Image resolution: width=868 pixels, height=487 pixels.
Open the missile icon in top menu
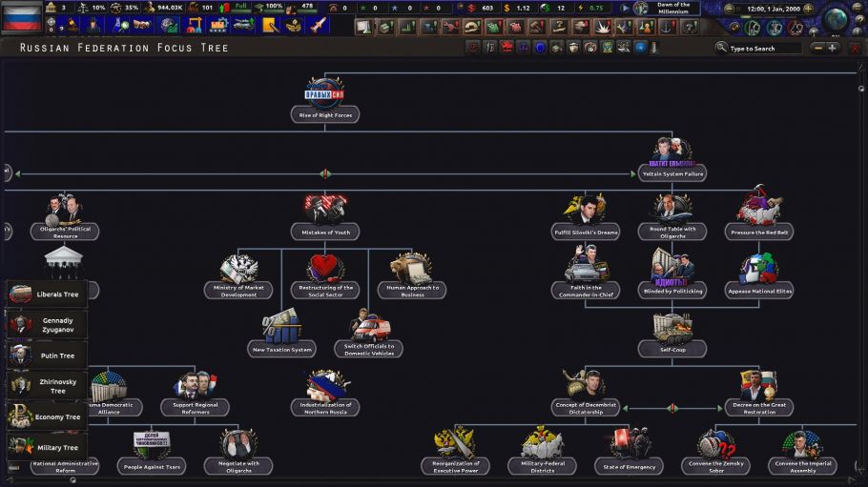coord(318,25)
